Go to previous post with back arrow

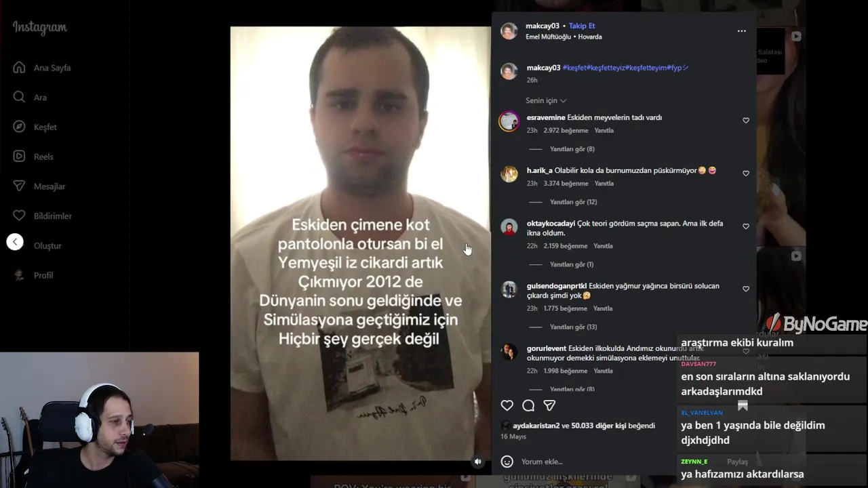15,242
